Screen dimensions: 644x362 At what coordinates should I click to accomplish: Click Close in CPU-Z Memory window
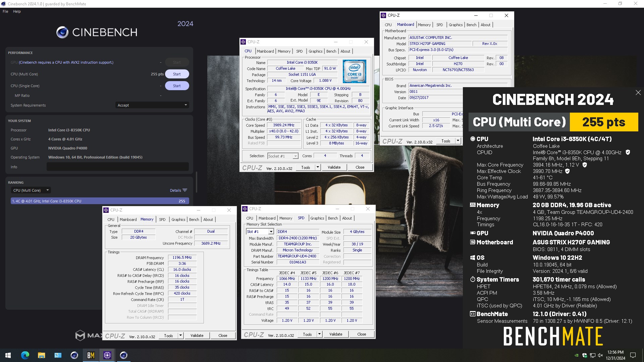point(223,336)
